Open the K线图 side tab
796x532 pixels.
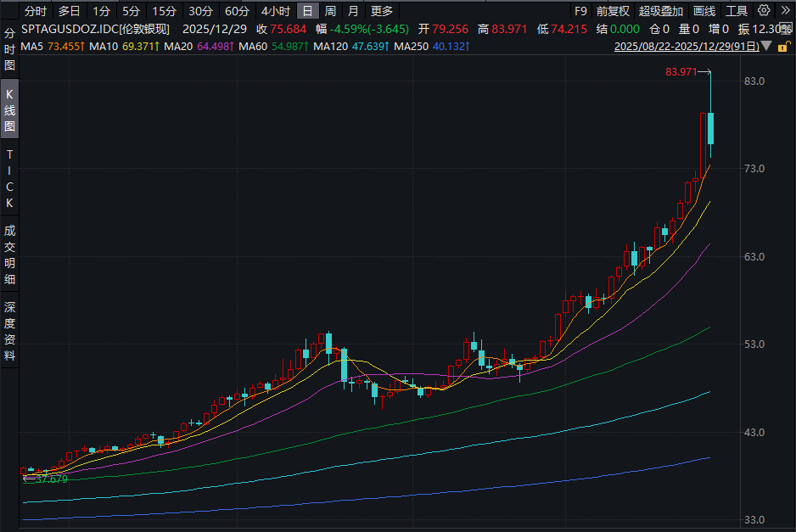pos(9,109)
